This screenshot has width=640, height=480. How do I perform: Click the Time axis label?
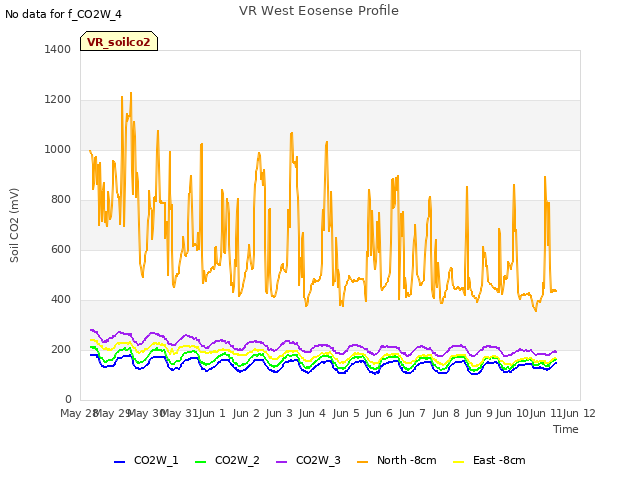coord(566,429)
